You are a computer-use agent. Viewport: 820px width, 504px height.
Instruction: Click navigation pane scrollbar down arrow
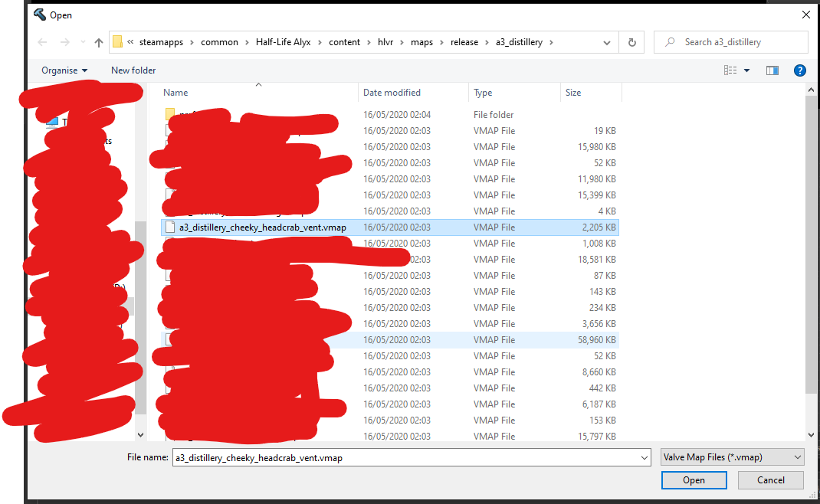tap(140, 434)
